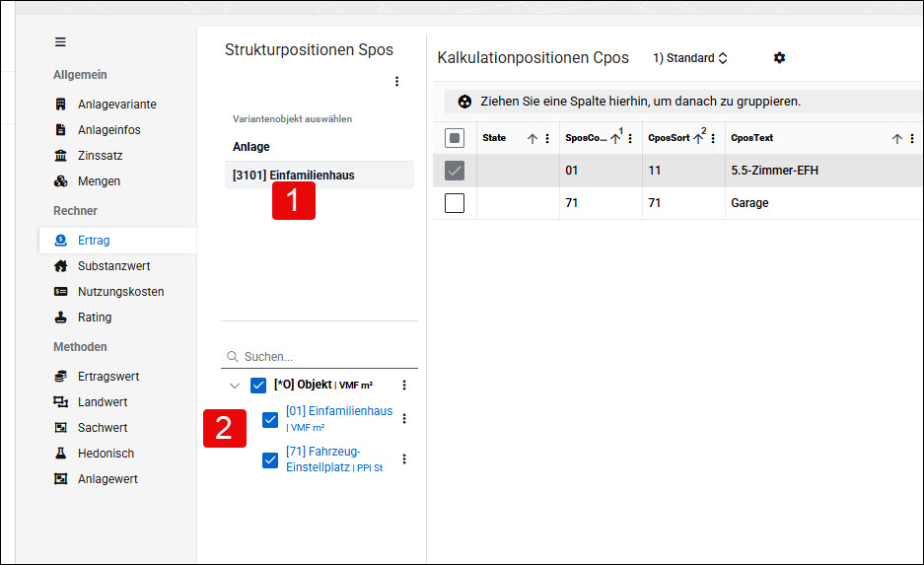Sort by CposText column arrow
Viewport: 924px width, 565px height.
[897, 138]
